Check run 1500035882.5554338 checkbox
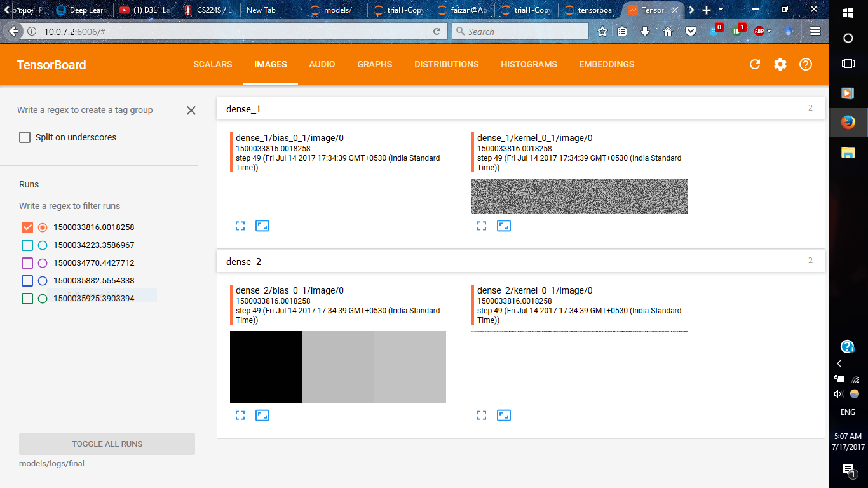The height and width of the screenshot is (488, 868). (27, 281)
